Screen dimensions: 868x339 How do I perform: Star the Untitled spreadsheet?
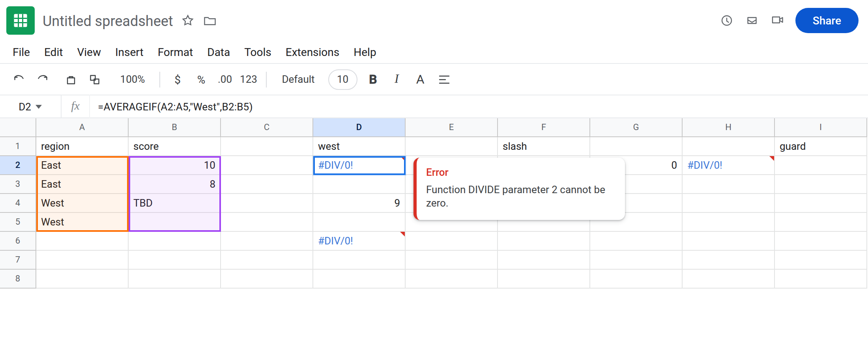tap(188, 20)
